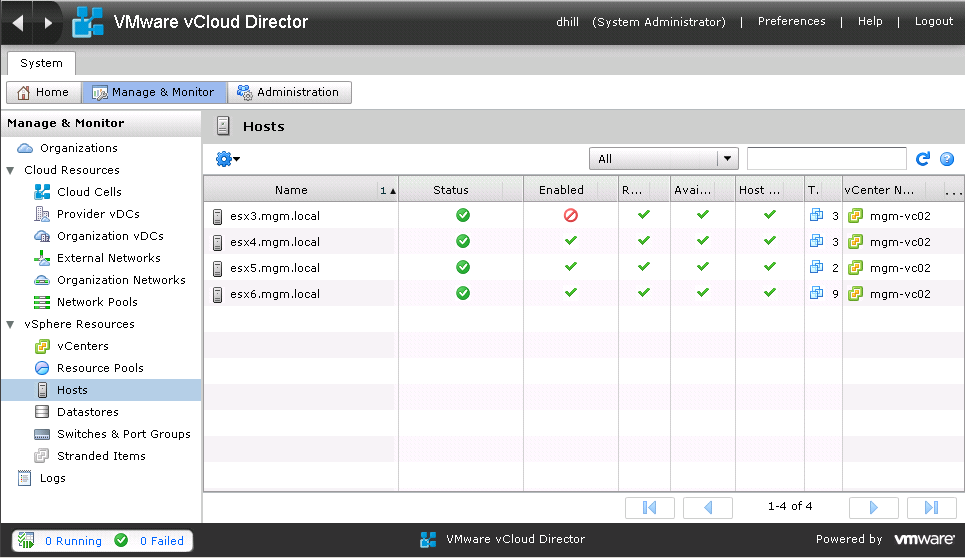965x558 pixels.
Task: Click the Stranded Items icon
Action: point(42,456)
